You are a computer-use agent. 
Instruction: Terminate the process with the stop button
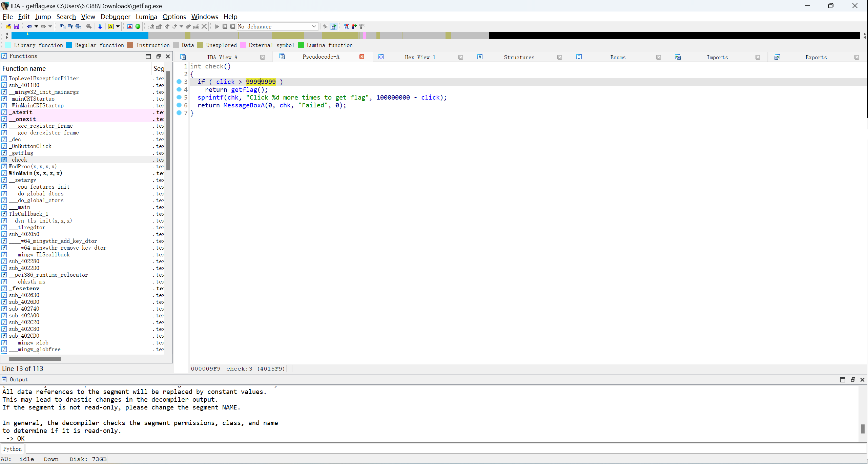(233, 26)
